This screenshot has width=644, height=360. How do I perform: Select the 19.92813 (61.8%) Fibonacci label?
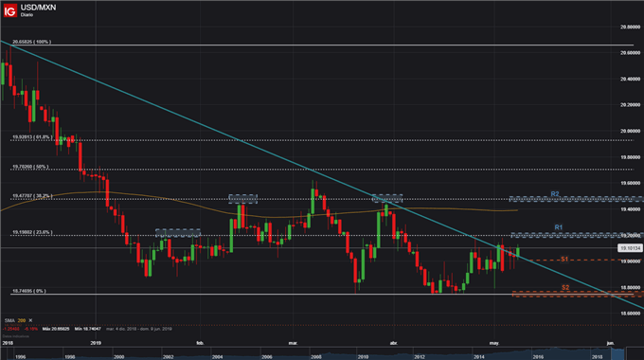pyautogui.click(x=32, y=136)
